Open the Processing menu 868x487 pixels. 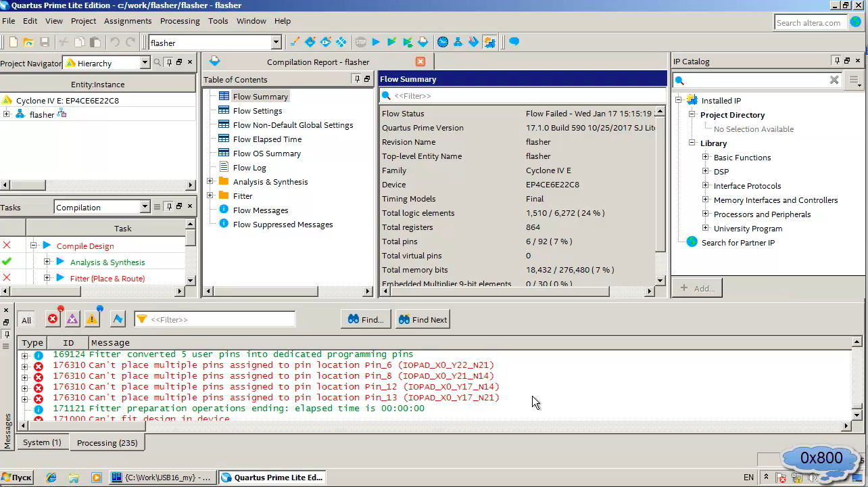click(180, 21)
